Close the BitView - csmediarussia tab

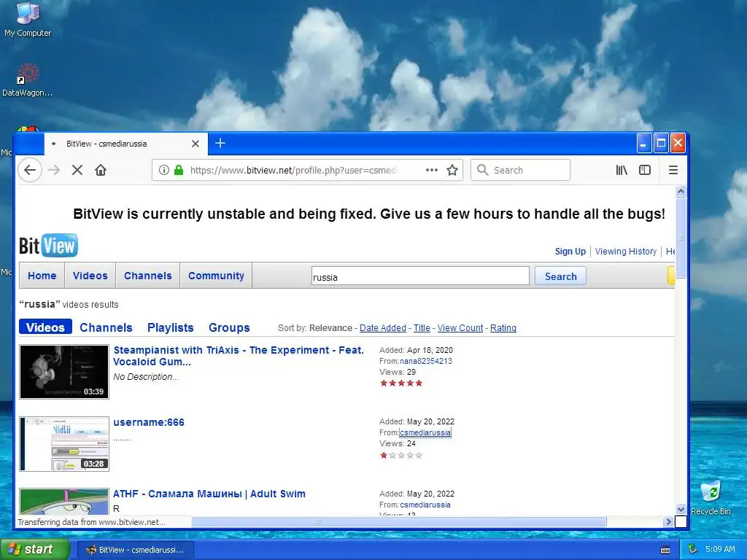click(x=196, y=144)
